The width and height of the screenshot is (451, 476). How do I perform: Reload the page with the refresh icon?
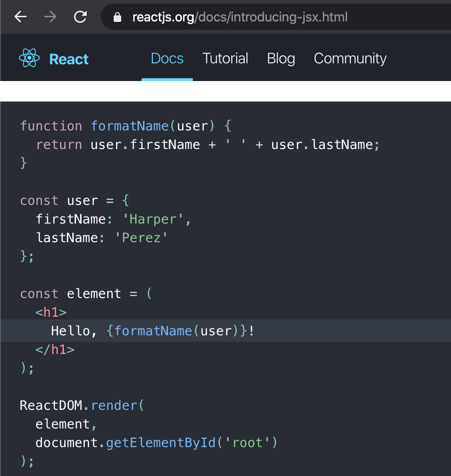click(x=81, y=17)
